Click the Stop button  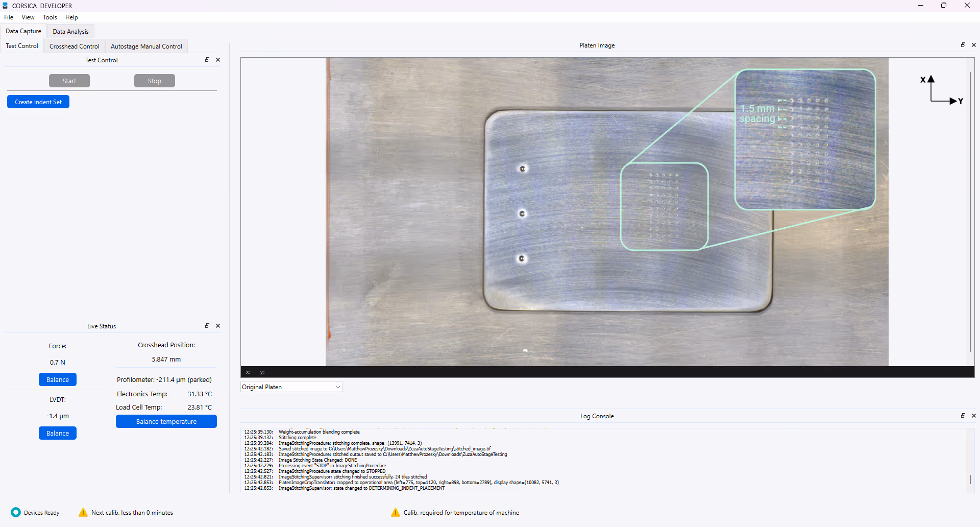155,81
